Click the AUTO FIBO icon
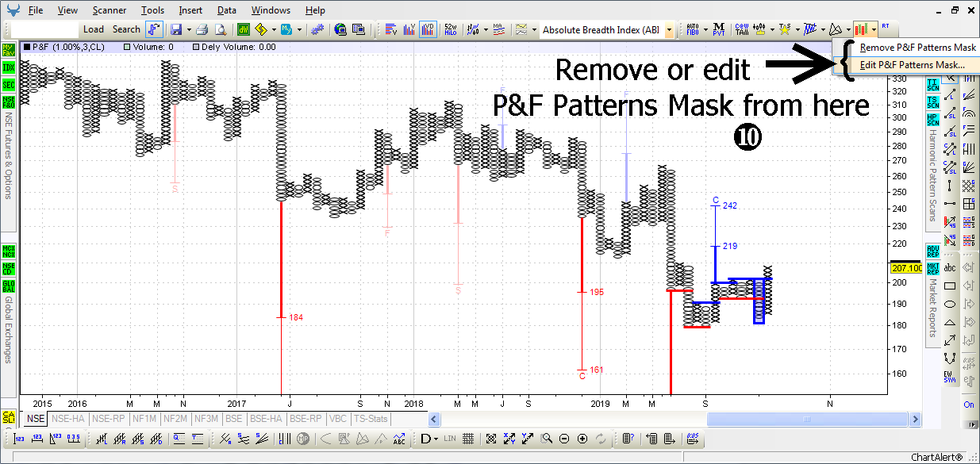Screen dimensions: 980x464 (694, 29)
